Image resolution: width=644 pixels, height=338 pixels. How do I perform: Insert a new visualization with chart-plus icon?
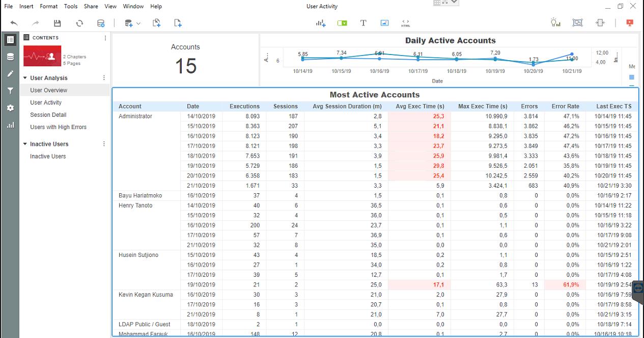[x=320, y=23]
